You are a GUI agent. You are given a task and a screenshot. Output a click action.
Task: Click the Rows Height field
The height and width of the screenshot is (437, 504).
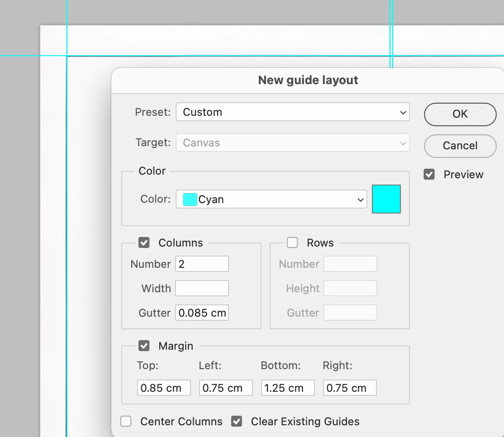click(x=350, y=288)
